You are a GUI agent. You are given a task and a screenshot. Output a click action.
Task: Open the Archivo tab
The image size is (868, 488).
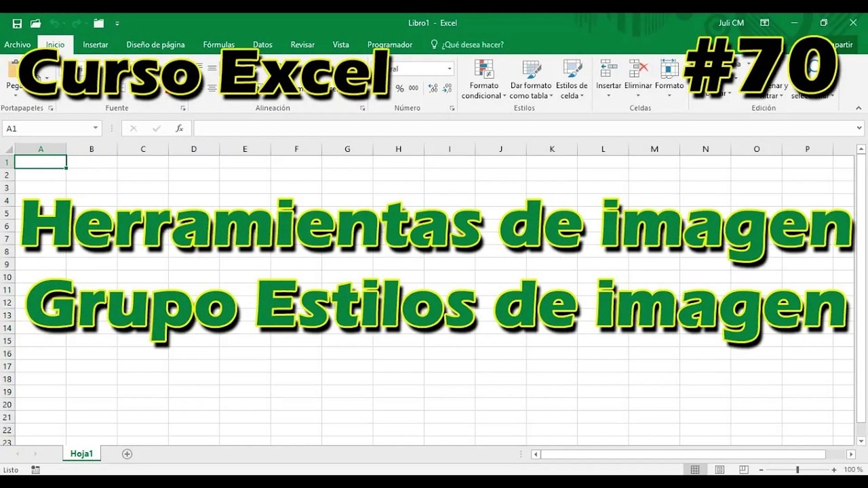17,45
